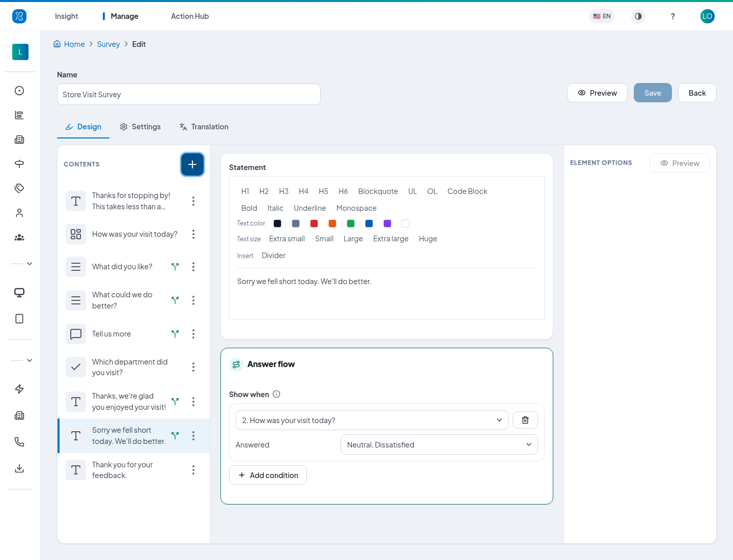This screenshot has height=560, width=733.
Task: Expand the second collapsed sidebar section chevron
Action: coord(30,360)
